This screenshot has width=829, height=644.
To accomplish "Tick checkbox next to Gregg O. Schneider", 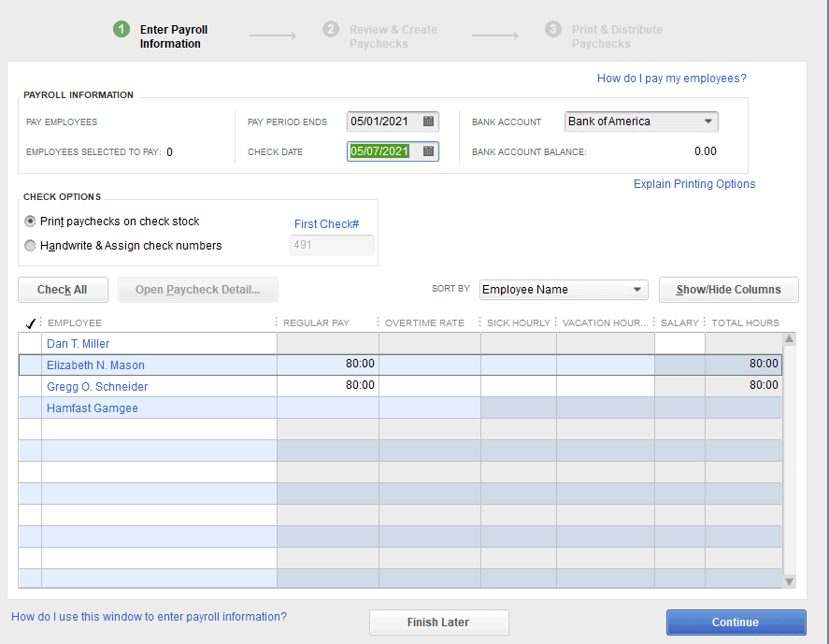I will pyautogui.click(x=30, y=387).
